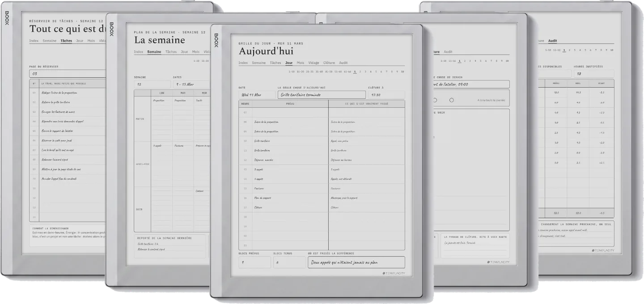Image resolution: width=644 pixels, height=304 pixels.
Task: Tap the Semaine field showing 12
Action: pyautogui.click(x=152, y=84)
